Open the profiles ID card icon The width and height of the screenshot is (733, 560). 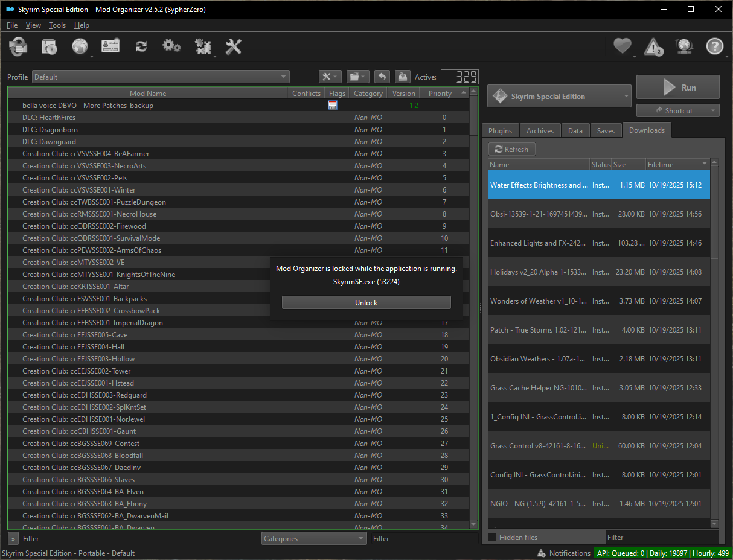click(x=110, y=46)
